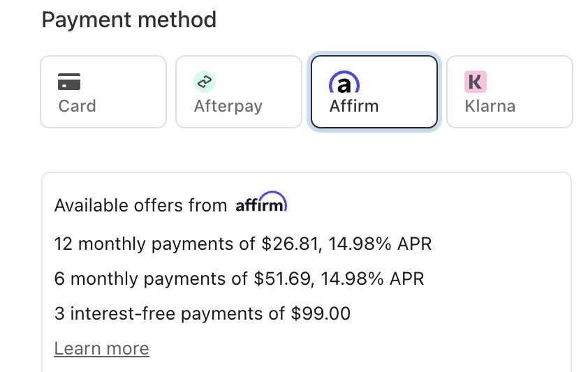Image resolution: width=588 pixels, height=372 pixels.
Task: Click the Affirm 'a' logo icon
Action: point(343,82)
